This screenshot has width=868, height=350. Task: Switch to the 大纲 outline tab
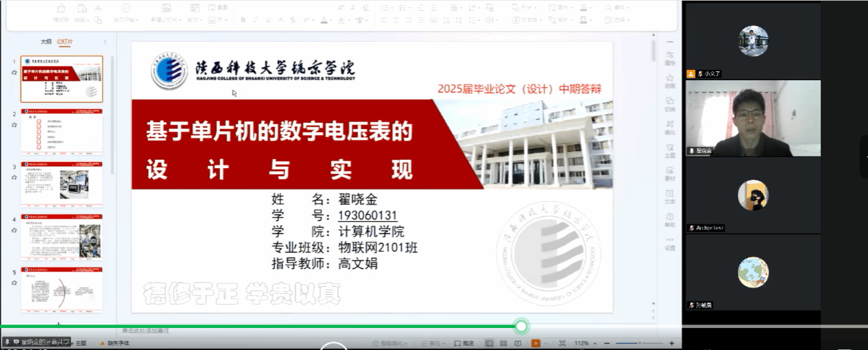[x=46, y=42]
